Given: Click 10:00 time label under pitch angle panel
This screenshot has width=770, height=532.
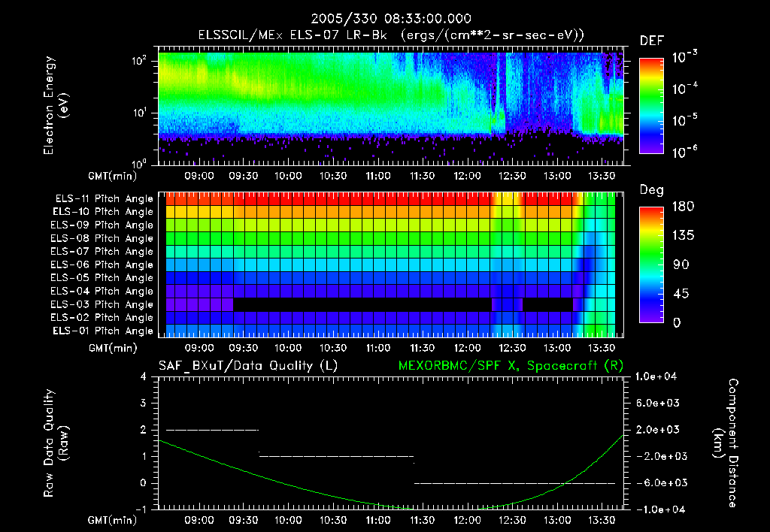Looking at the screenshot, I should click(x=288, y=348).
